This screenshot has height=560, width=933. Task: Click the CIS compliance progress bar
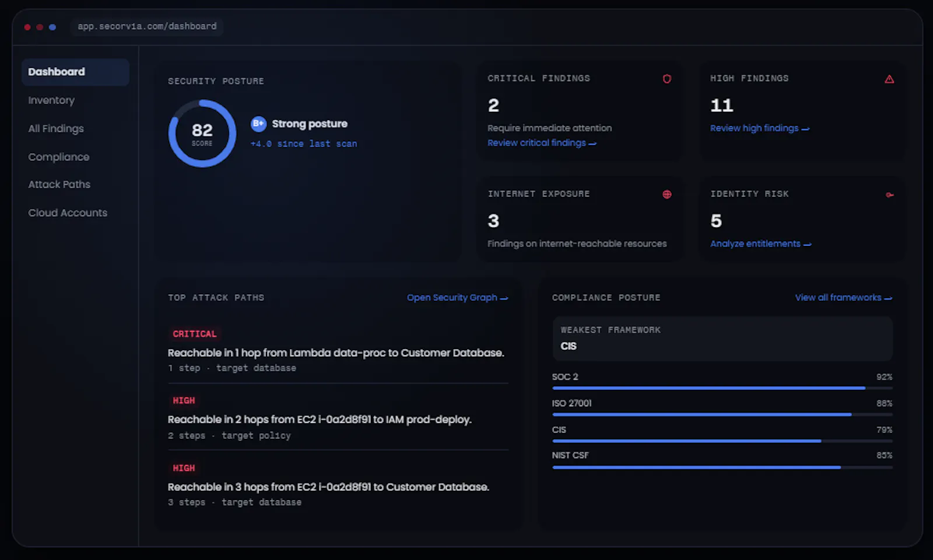click(x=722, y=441)
